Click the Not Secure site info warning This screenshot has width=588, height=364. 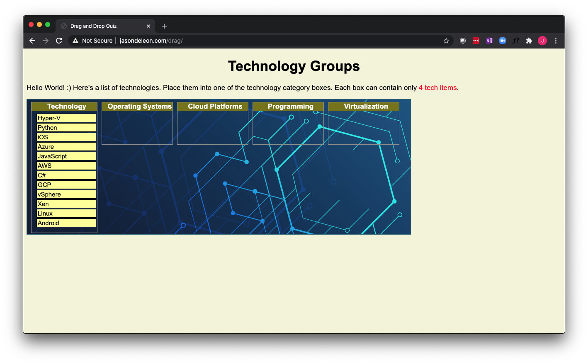(x=92, y=41)
